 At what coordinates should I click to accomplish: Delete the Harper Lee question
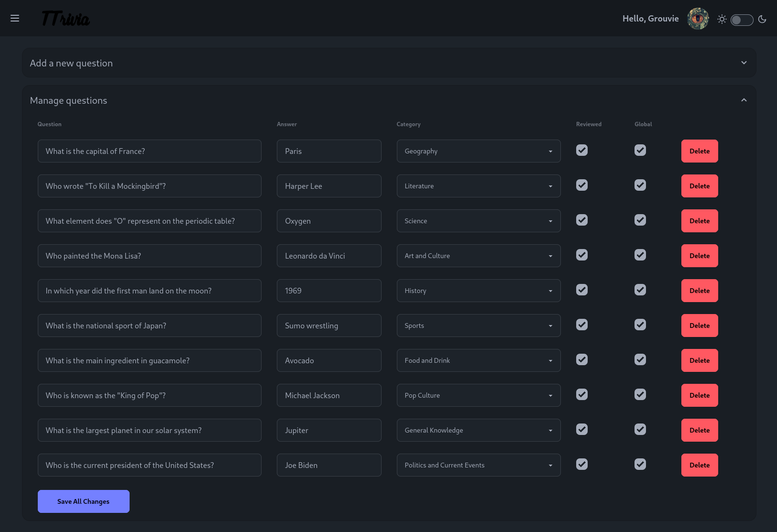coord(700,186)
